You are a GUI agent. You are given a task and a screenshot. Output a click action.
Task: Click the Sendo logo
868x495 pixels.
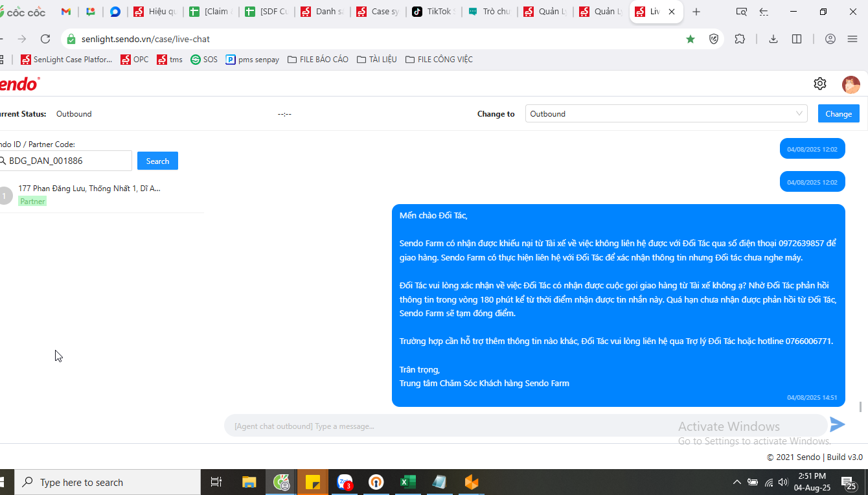(19, 84)
